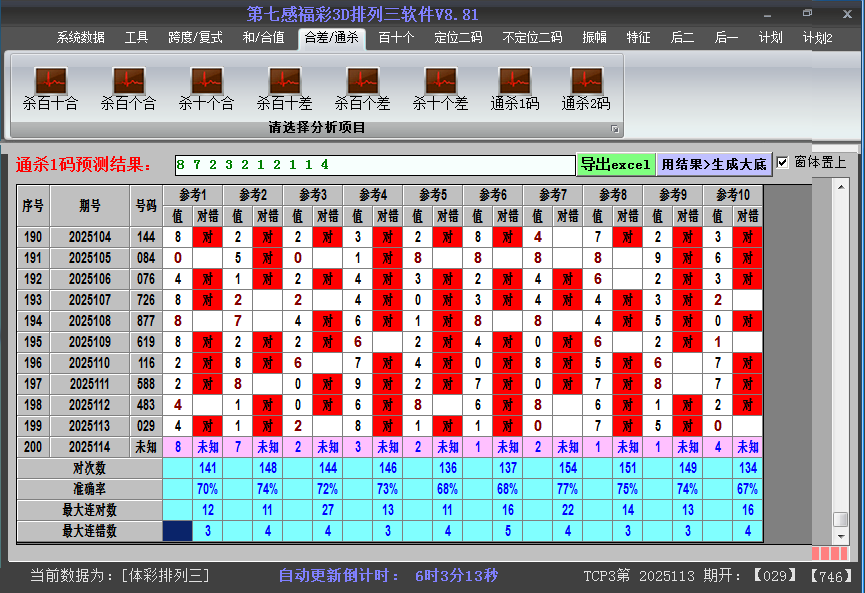865x593 pixels.
Task: Switch to the 计划 tab
Action: [770, 38]
